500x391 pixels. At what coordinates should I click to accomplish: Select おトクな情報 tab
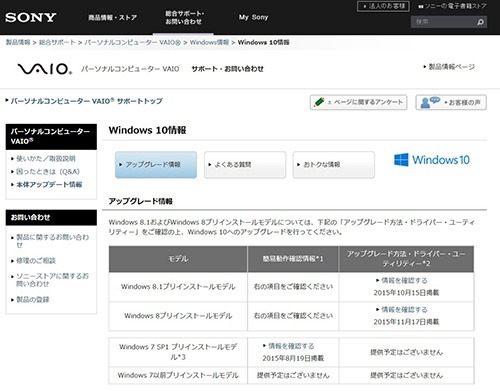tap(334, 165)
